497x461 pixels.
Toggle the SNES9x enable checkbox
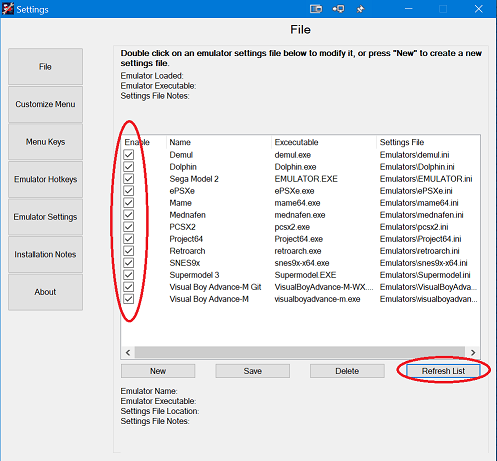129,263
